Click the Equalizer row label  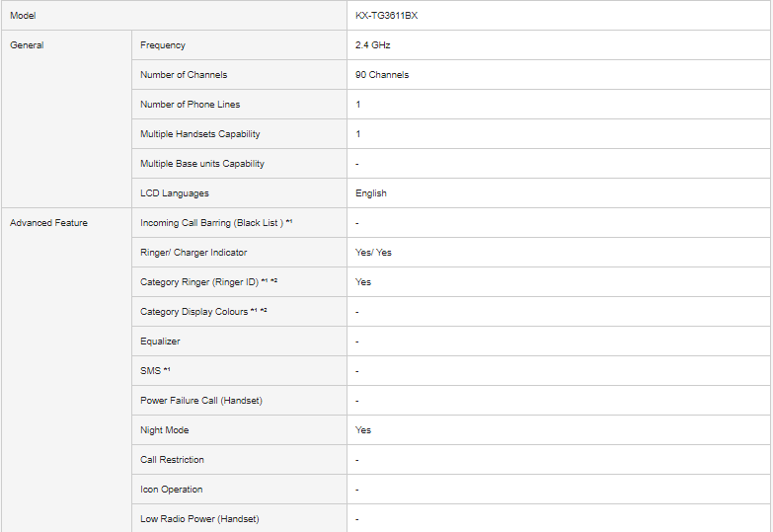point(160,342)
